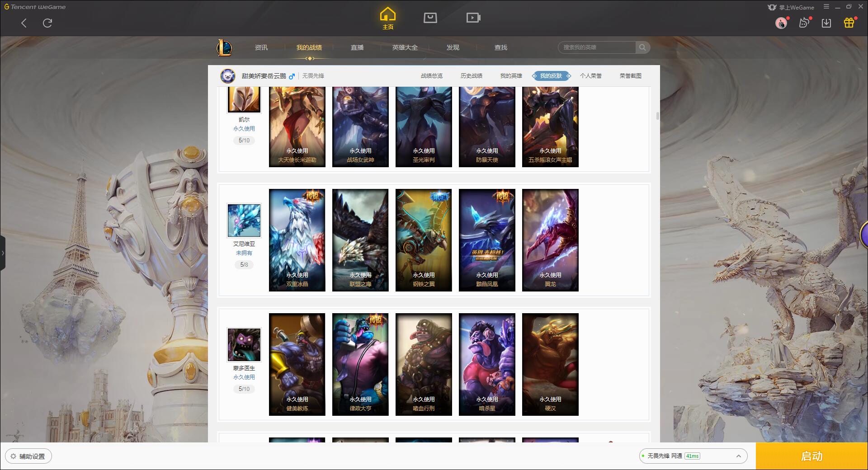The height and width of the screenshot is (470, 868).
Task: Open the 我的战绩 tab
Action: (309, 47)
